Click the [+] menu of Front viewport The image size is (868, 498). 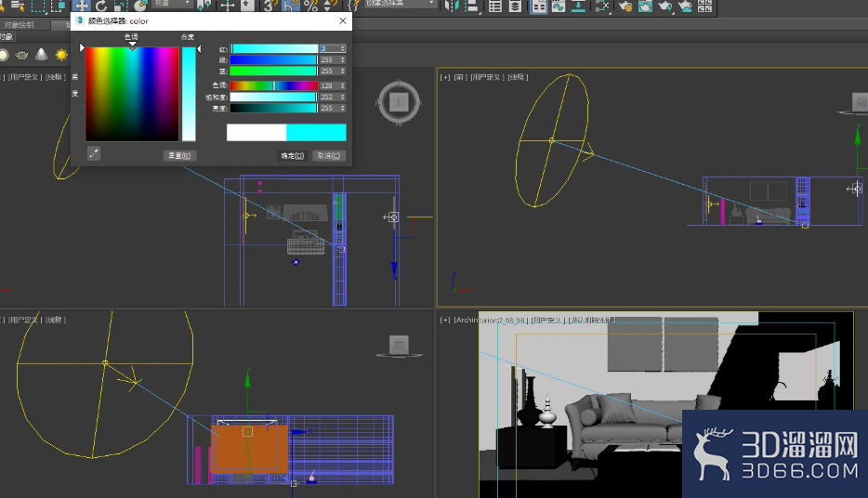tap(445, 77)
